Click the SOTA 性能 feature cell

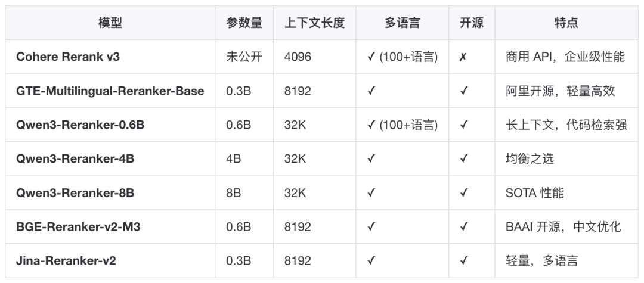click(x=535, y=192)
